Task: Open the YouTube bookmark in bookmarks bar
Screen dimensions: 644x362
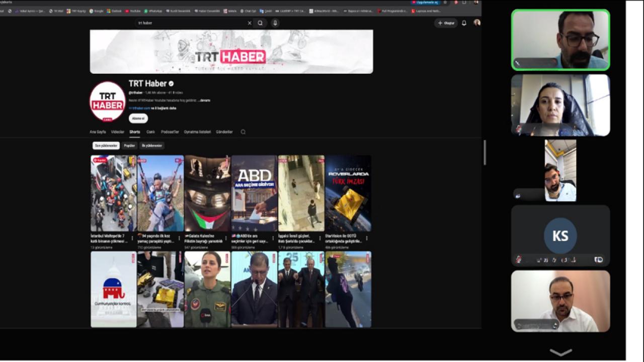Action: [132, 11]
